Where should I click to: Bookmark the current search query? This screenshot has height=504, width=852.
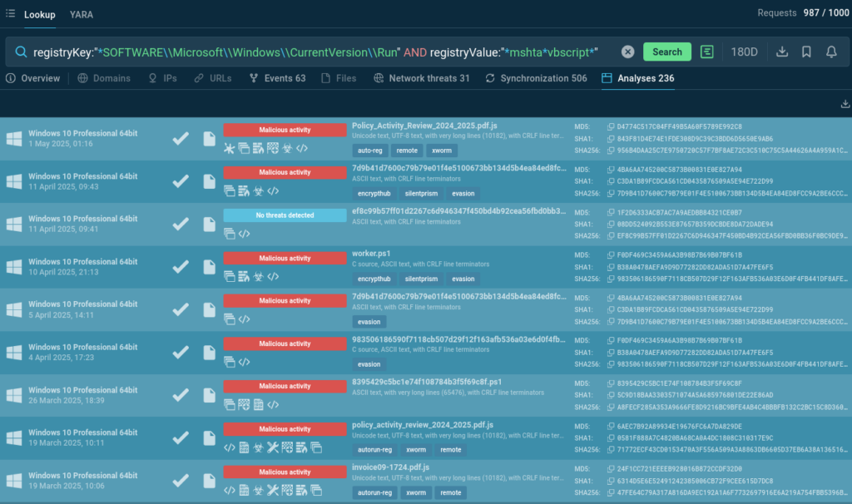click(x=806, y=52)
